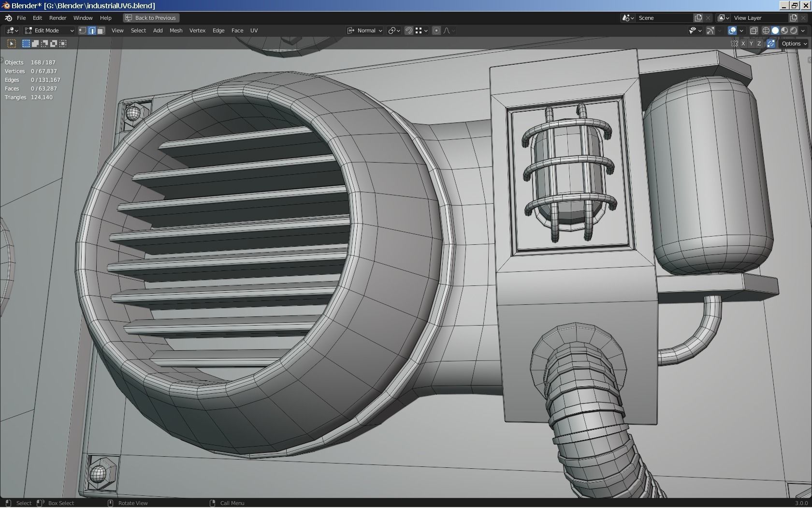
Task: Open the Mesh menu
Action: coord(176,30)
